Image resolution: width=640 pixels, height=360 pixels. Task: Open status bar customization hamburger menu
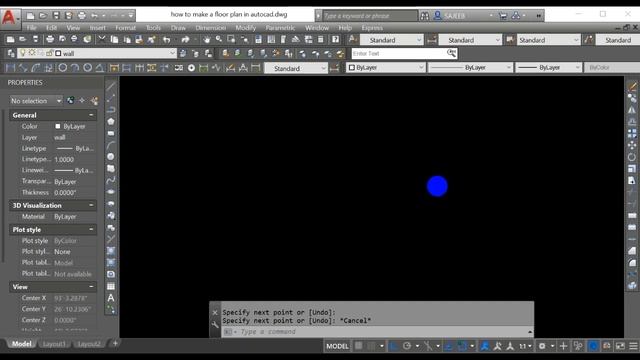pos(633,346)
